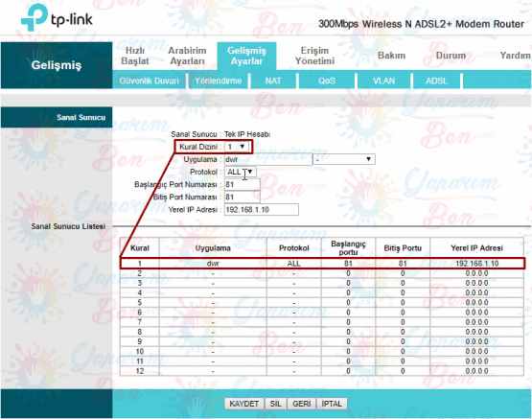
Task: Open the Yardım tab
Action: coord(515,56)
